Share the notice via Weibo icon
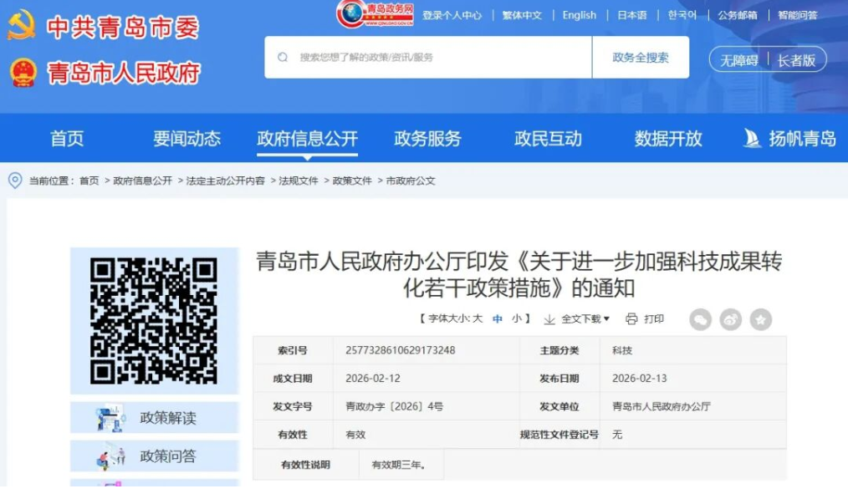Image resolution: width=848 pixels, height=504 pixels. (730, 319)
